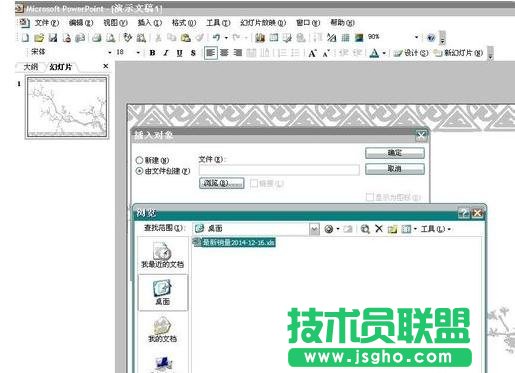Click Cancel in Insert Object dialog
This screenshot has height=373, width=515.
click(395, 169)
